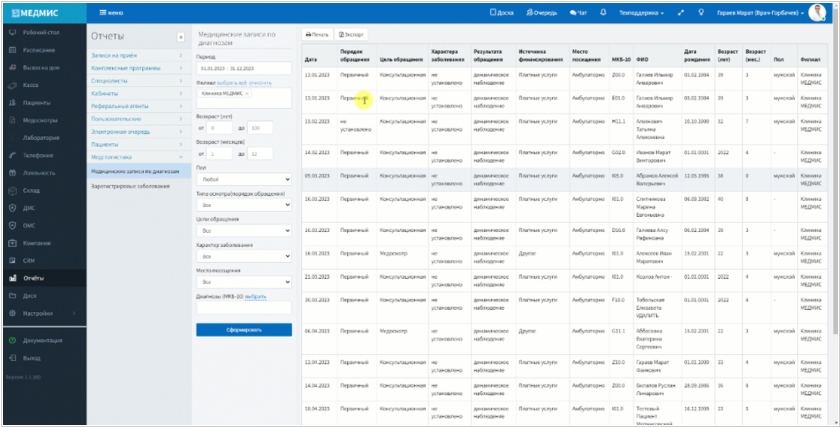Open the Типы осмотра dropdown
840x427 pixels.
point(244,205)
